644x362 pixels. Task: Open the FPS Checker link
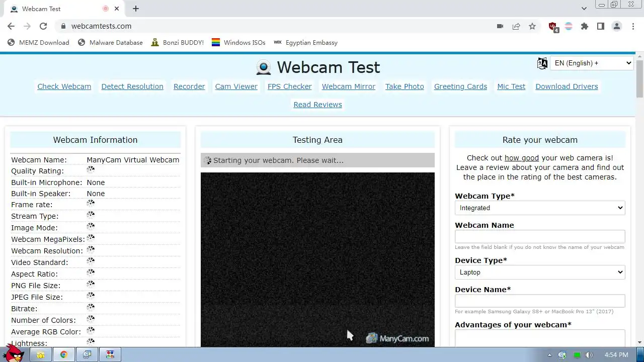coord(290,86)
